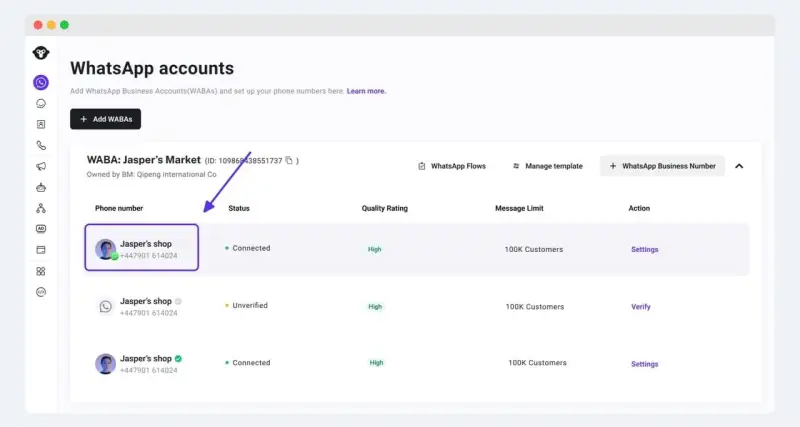The width and height of the screenshot is (800, 427).
Task: Open the chat bubble icon in sidebar
Action: coord(41,103)
